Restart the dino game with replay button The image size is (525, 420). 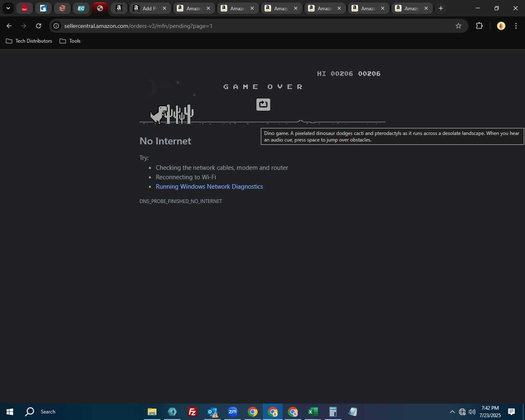(263, 105)
